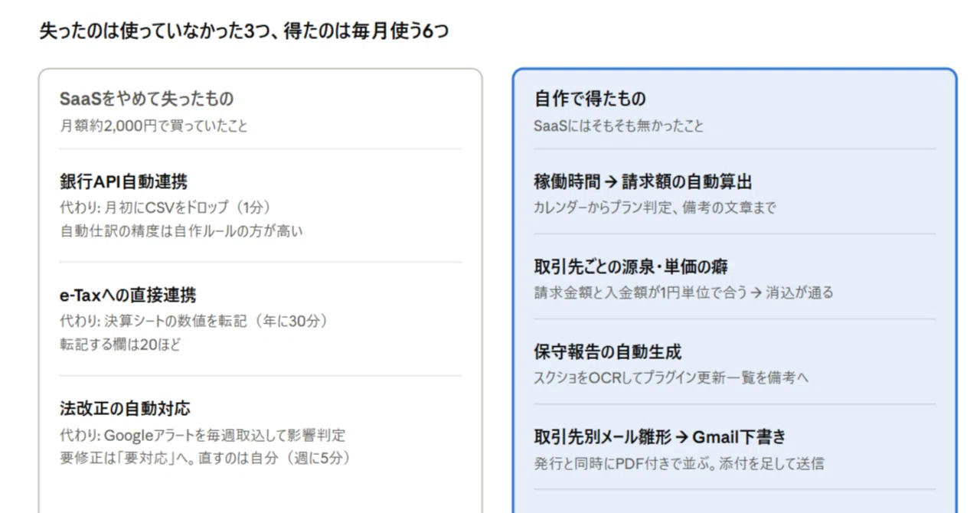Select the item title "取引先ごとの源泉・単価の癖"
The width and height of the screenshot is (980, 513).
[631, 266]
